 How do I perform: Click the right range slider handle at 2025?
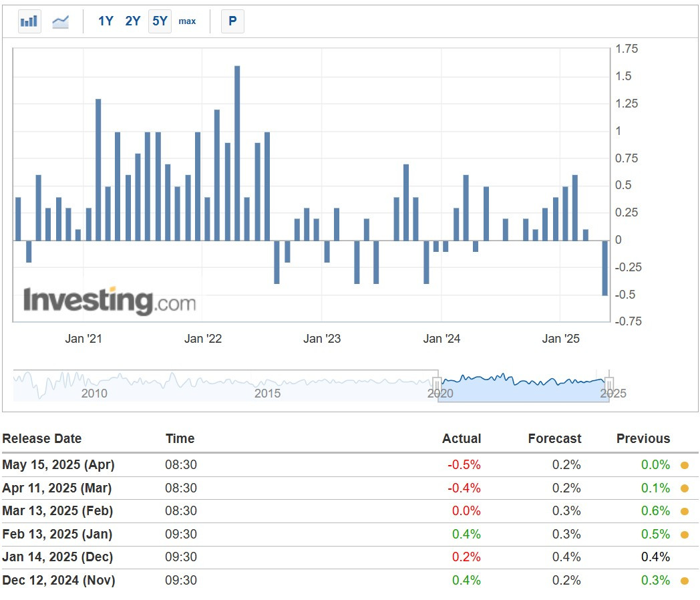click(609, 385)
